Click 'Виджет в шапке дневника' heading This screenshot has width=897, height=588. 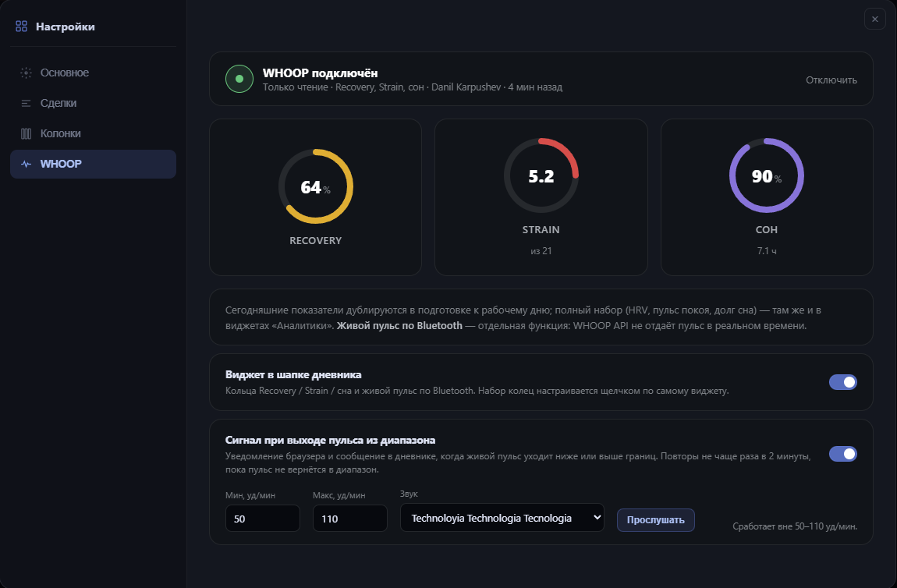tap(293, 374)
